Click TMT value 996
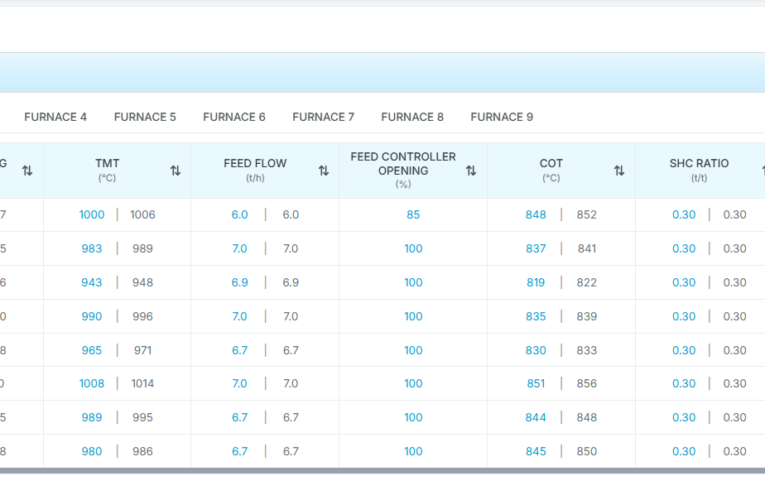 pos(142,317)
